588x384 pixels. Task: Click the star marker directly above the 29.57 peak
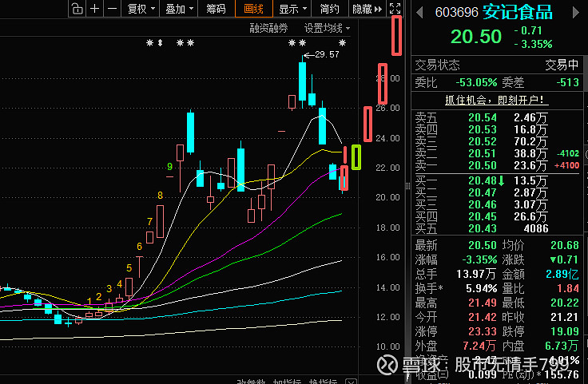pyautogui.click(x=302, y=42)
